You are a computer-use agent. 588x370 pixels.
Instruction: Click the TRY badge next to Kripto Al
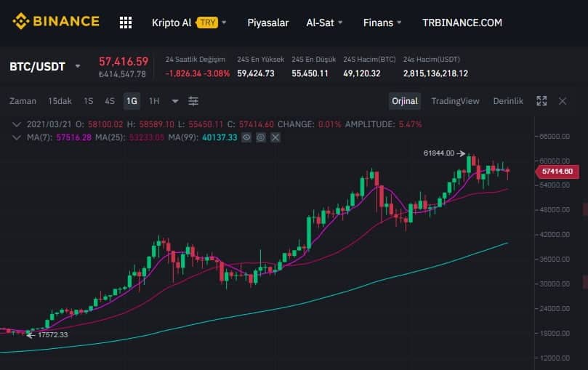207,23
